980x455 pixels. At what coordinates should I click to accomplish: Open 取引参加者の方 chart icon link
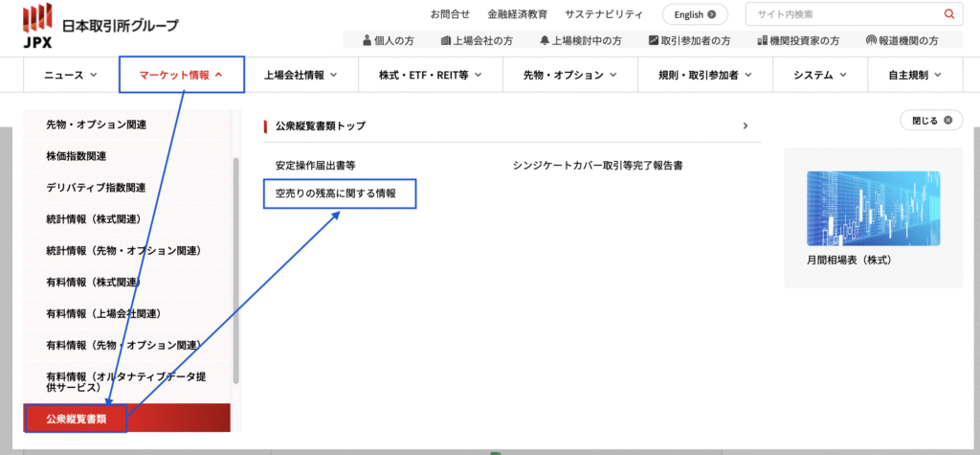coord(688,41)
